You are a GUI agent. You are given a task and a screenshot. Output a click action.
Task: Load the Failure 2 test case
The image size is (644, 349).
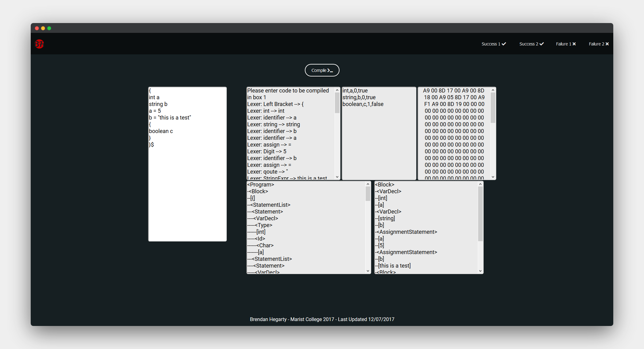click(599, 44)
